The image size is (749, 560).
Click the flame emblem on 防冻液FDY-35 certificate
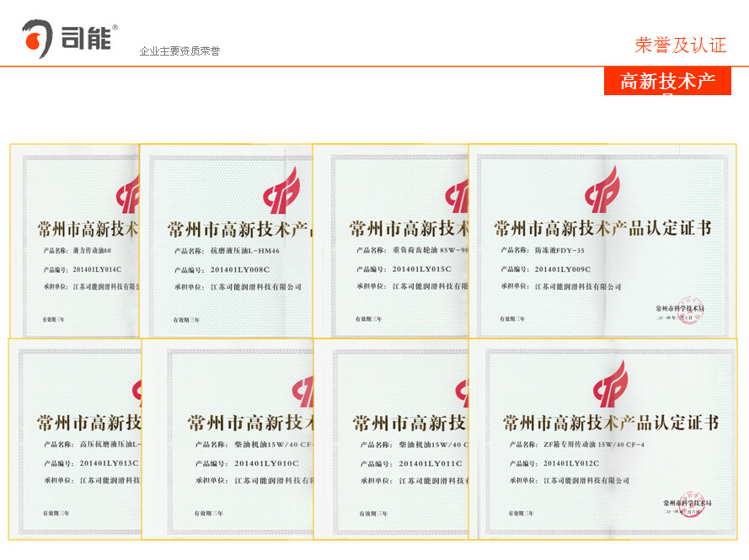click(602, 189)
